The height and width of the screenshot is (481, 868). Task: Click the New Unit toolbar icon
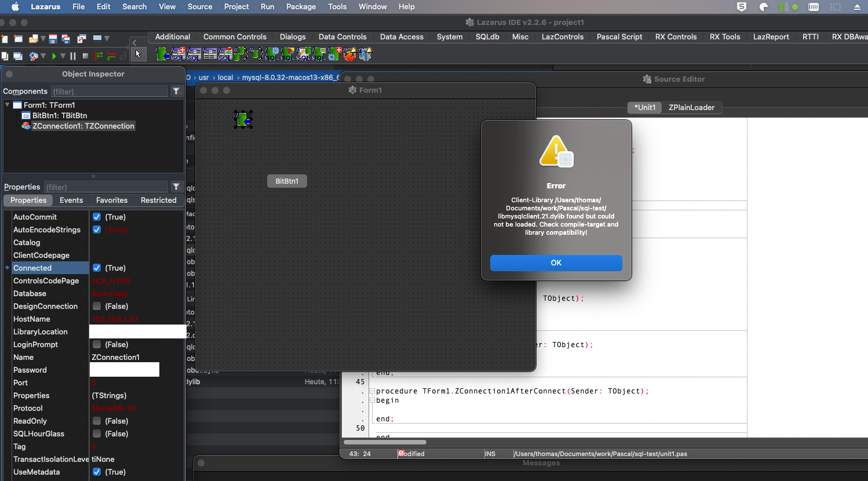(5, 39)
